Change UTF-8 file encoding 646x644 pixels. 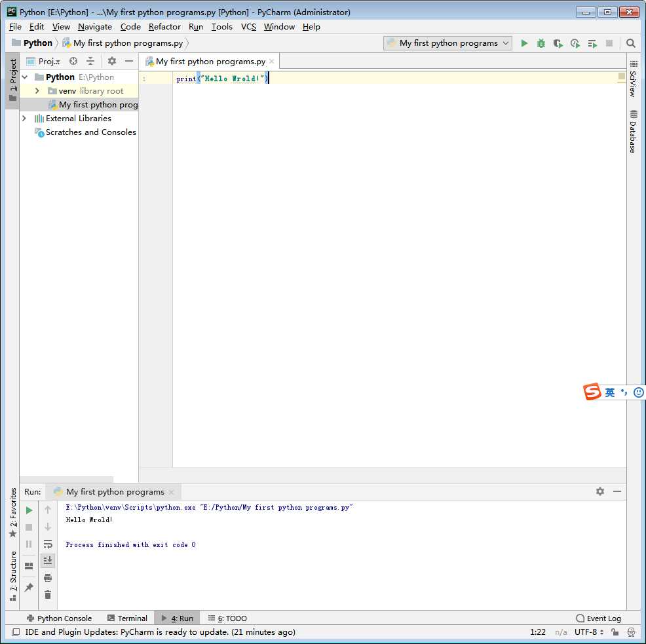[x=589, y=632]
